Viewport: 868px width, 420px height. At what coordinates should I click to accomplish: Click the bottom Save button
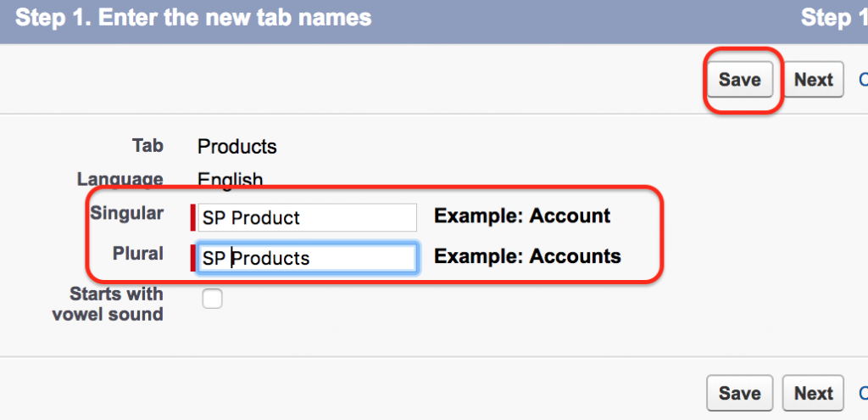pyautogui.click(x=739, y=394)
